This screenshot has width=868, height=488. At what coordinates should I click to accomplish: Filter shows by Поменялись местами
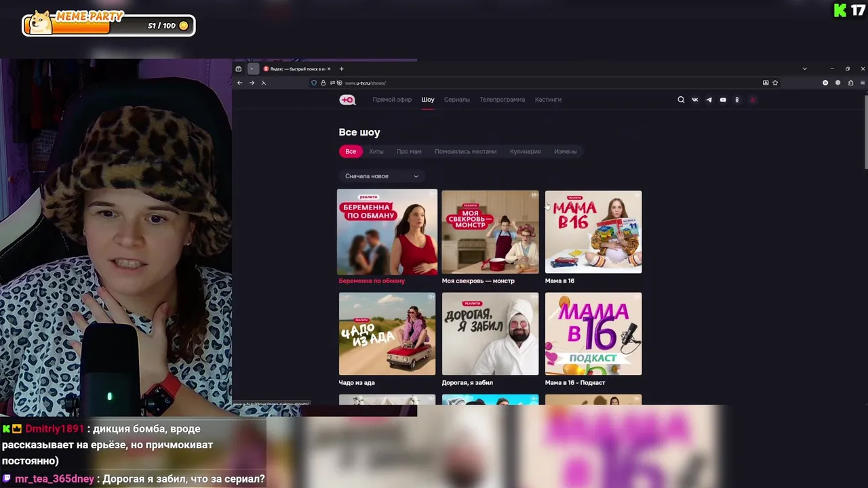click(465, 151)
